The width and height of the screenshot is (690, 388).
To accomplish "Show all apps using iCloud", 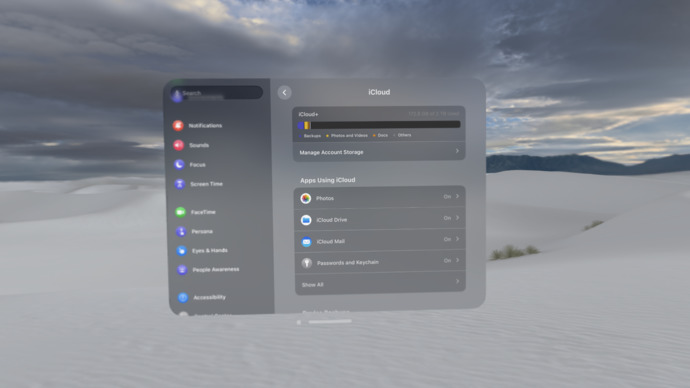I will (380, 283).
